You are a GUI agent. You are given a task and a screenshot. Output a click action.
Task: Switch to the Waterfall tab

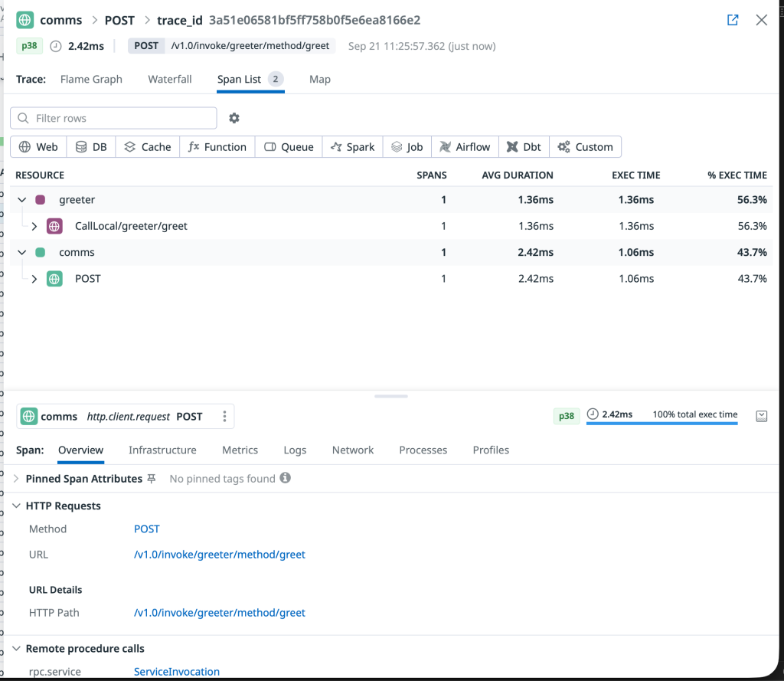pyautogui.click(x=169, y=79)
